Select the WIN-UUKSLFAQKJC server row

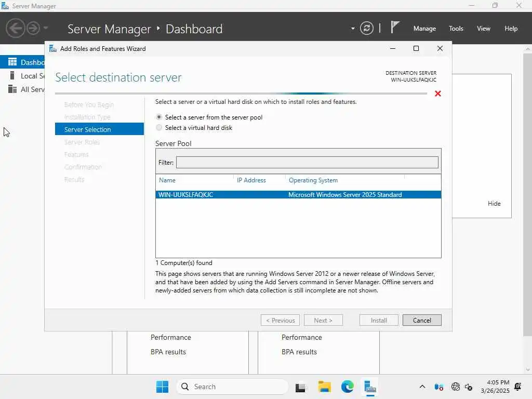point(298,195)
